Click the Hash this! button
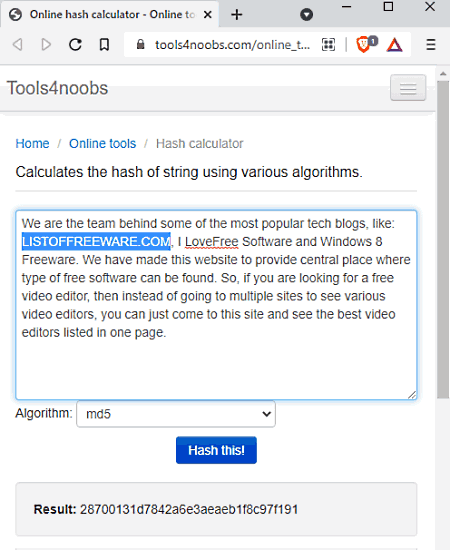The height and width of the screenshot is (550, 450). [216, 450]
